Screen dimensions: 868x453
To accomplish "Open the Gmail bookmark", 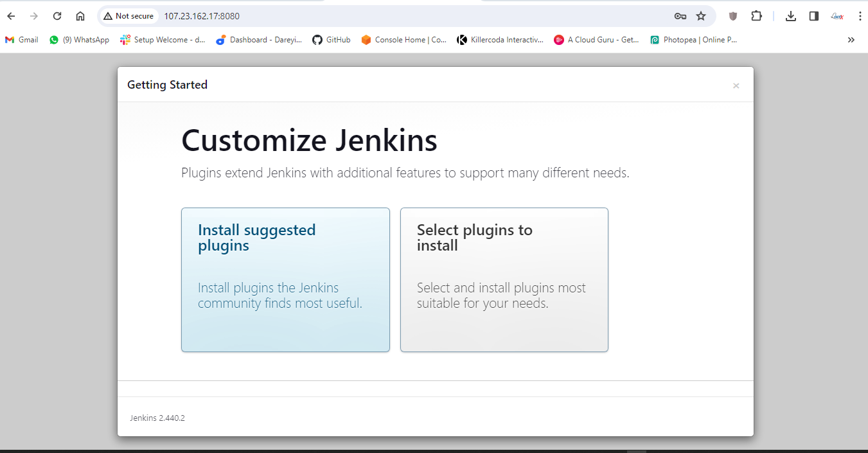I will [22, 40].
